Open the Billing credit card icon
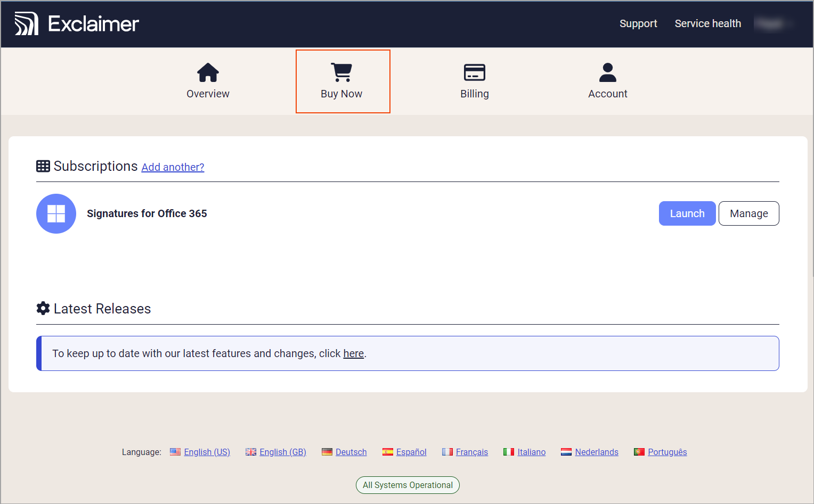The image size is (814, 504). 474,73
